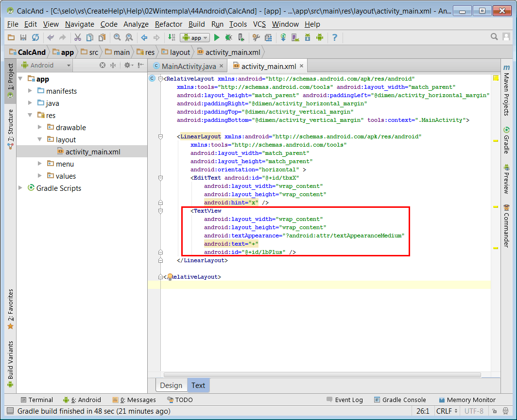Close the activity_main.xml editor tab
Image resolution: width=517 pixels, height=420 pixels.
[301, 66]
